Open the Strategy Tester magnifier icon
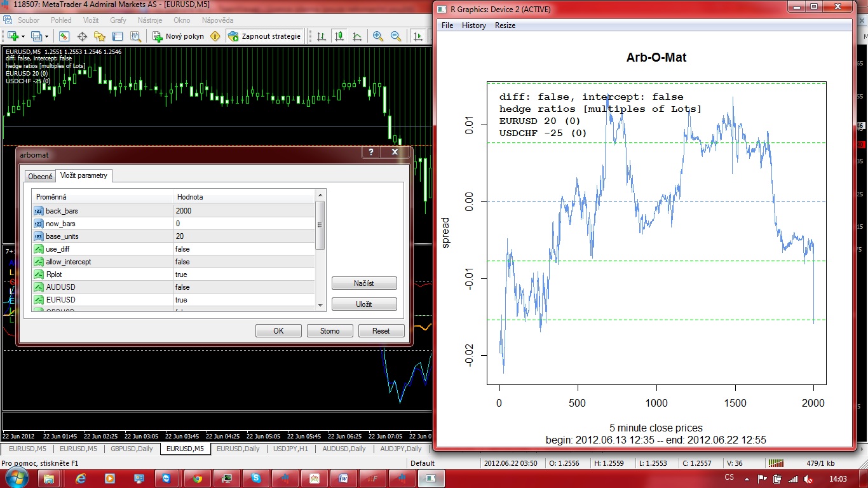This screenshot has height=488, width=868. coord(135,36)
